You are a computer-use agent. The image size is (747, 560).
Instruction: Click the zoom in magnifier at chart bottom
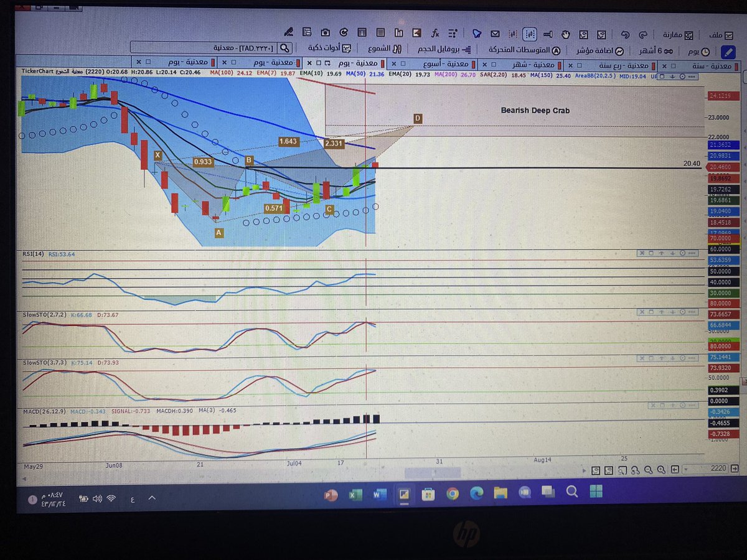[x=661, y=470]
